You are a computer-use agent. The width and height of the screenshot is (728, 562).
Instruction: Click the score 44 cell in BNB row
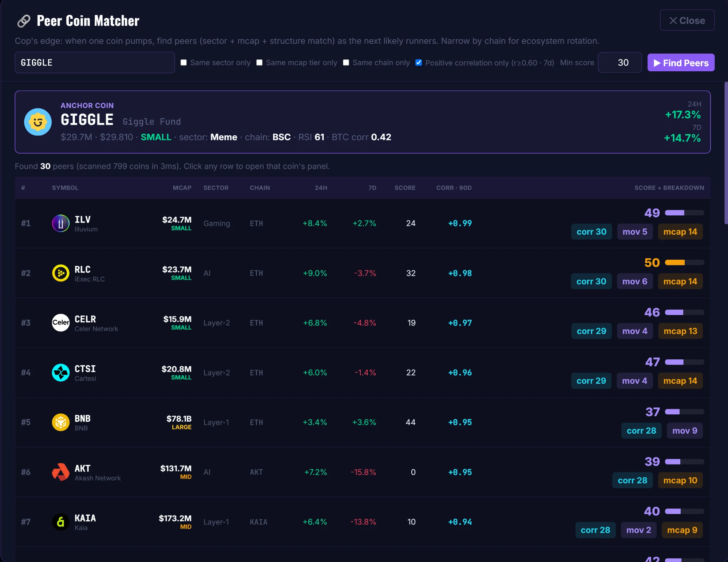(411, 422)
